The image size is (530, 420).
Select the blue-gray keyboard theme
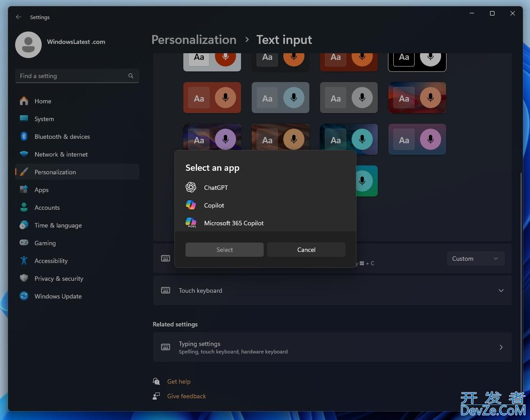click(280, 98)
